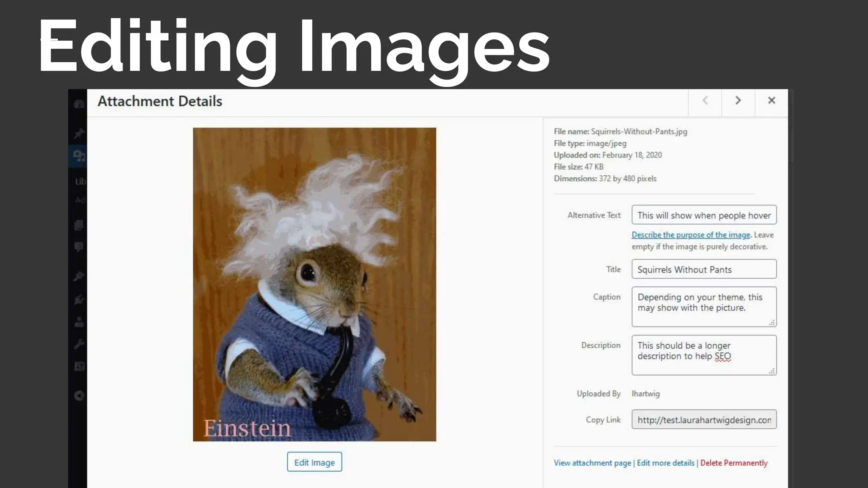Click the 'Uploaded By' label
The image size is (868, 488).
point(598,394)
